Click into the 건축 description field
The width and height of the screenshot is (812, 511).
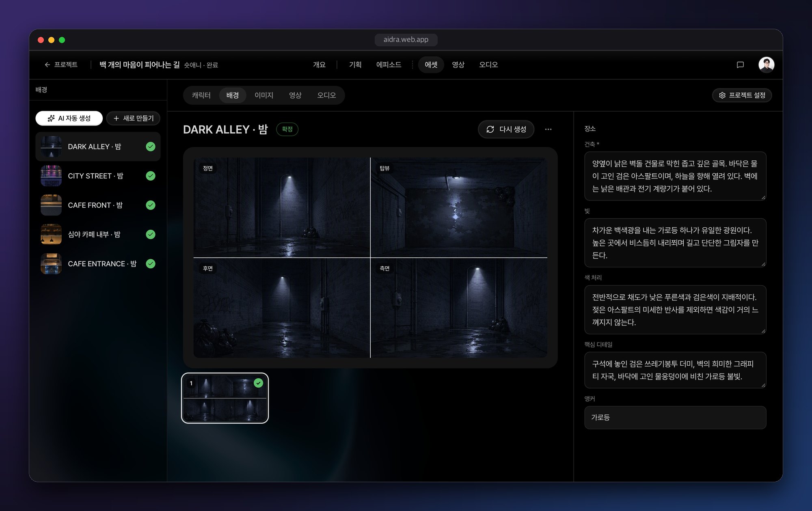(675, 176)
